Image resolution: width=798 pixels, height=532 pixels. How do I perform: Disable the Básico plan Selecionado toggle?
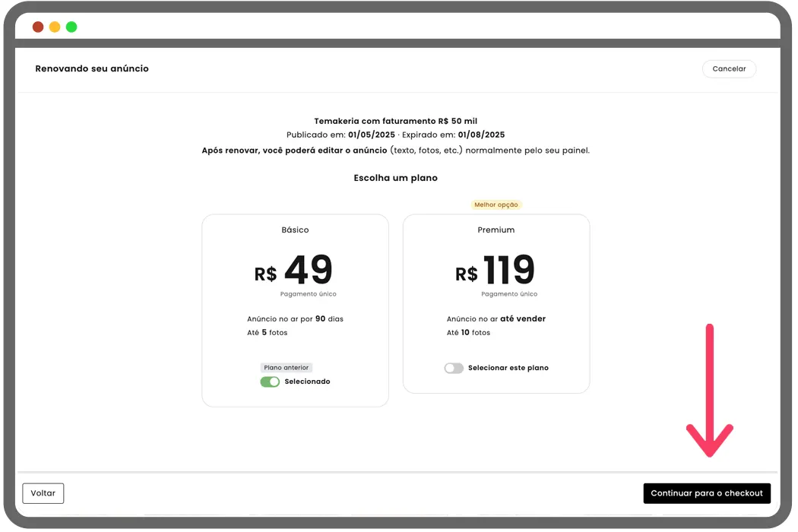pos(270,382)
